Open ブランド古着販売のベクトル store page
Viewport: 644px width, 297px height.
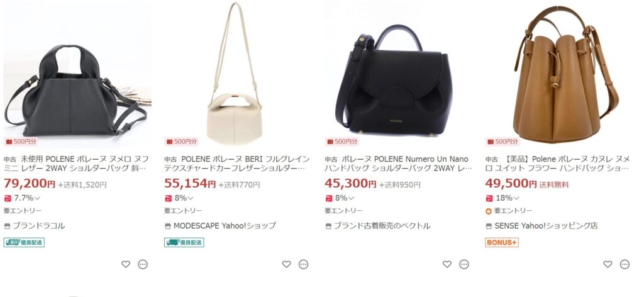tap(382, 225)
